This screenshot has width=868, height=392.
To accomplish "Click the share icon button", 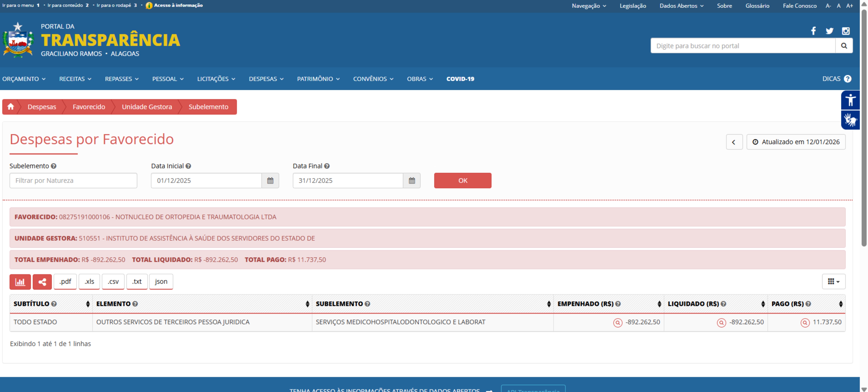I will click(42, 282).
